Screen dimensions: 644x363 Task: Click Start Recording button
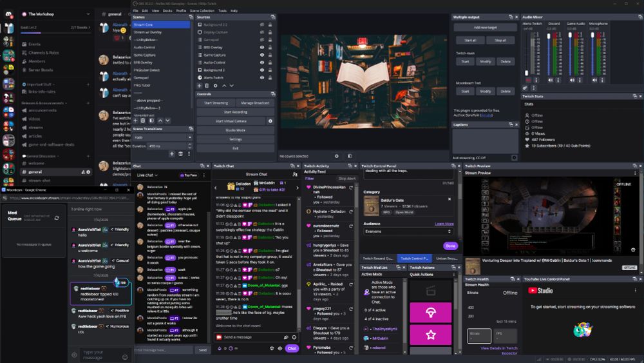[235, 112]
